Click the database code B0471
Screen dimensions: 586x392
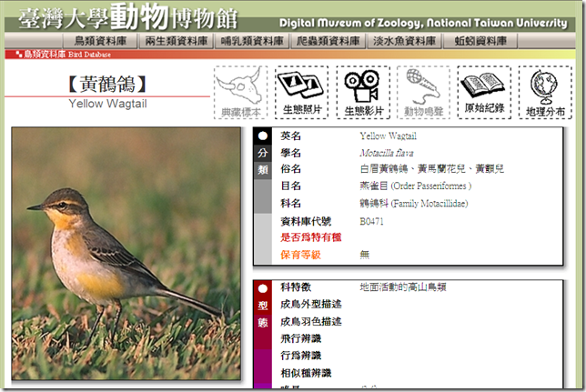click(371, 221)
